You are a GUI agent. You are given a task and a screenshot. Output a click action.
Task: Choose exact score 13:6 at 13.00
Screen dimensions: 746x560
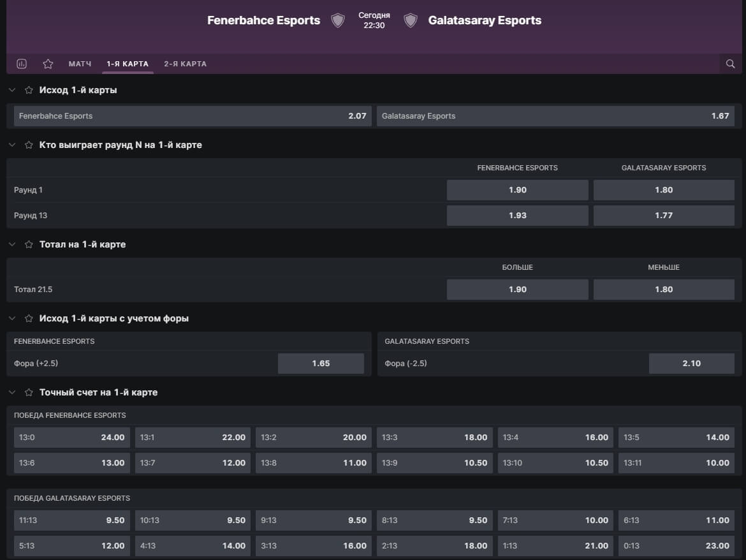pos(72,463)
